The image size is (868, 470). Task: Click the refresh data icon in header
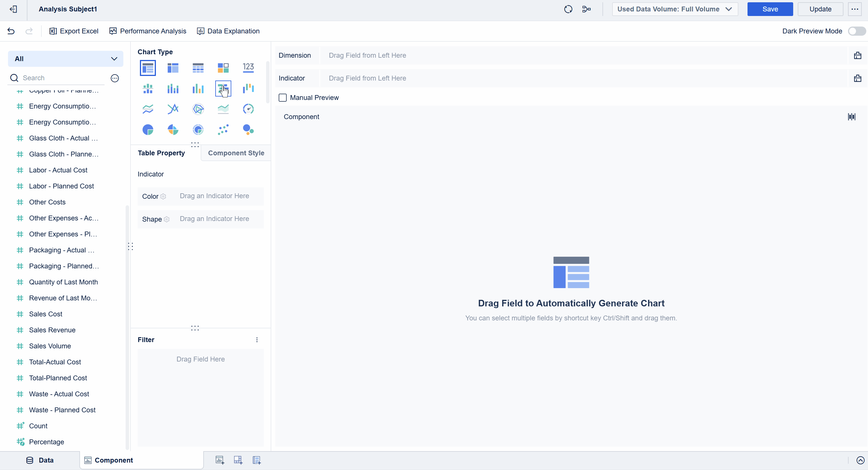click(568, 9)
